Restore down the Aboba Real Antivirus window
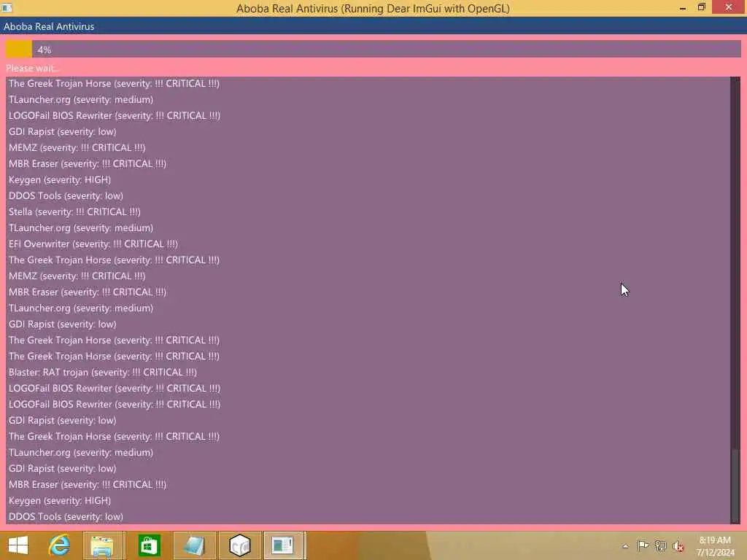This screenshot has height=560, width=747. tap(701, 7)
